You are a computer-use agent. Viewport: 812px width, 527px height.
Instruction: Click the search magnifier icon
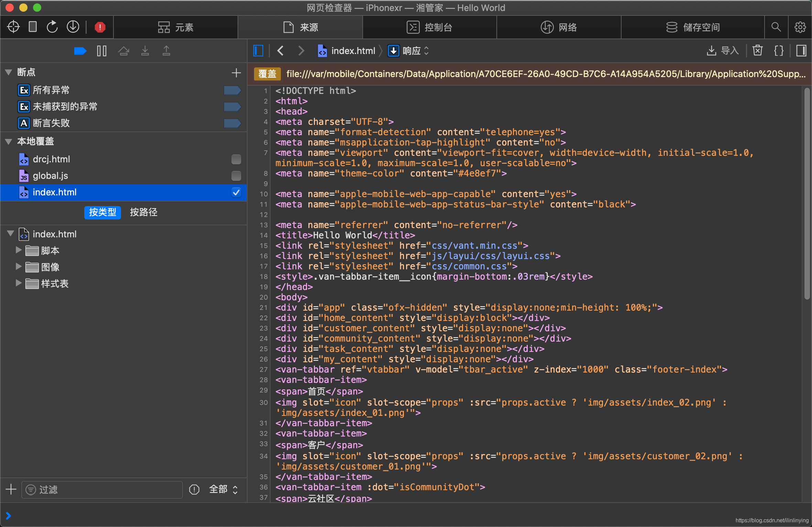pos(776,27)
